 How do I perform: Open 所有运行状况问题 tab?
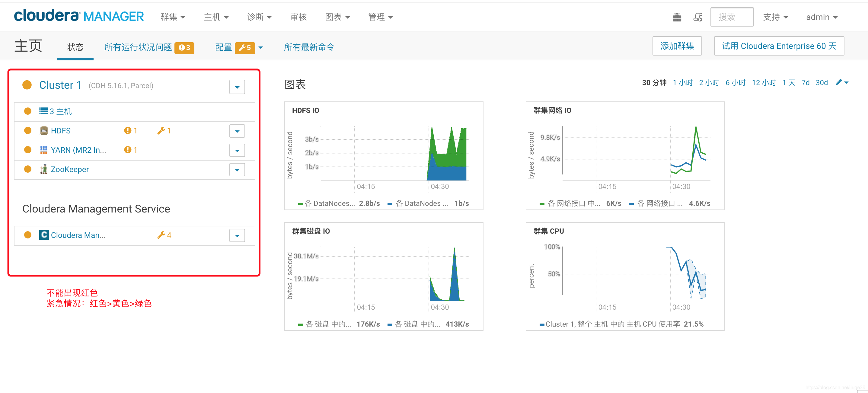pos(138,47)
